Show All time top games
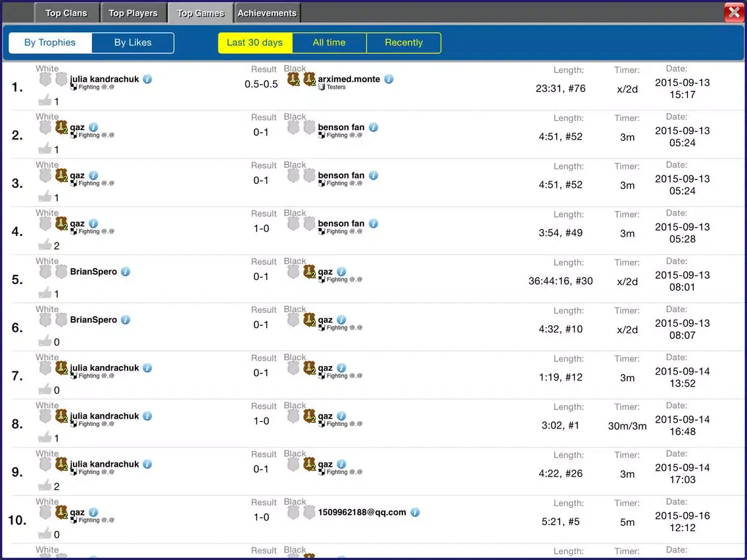 tap(329, 42)
